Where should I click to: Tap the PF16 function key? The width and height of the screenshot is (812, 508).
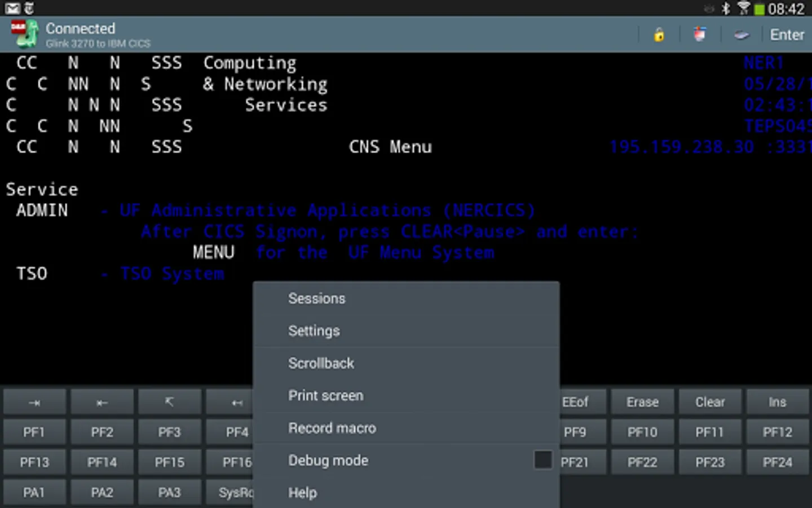tap(230, 463)
